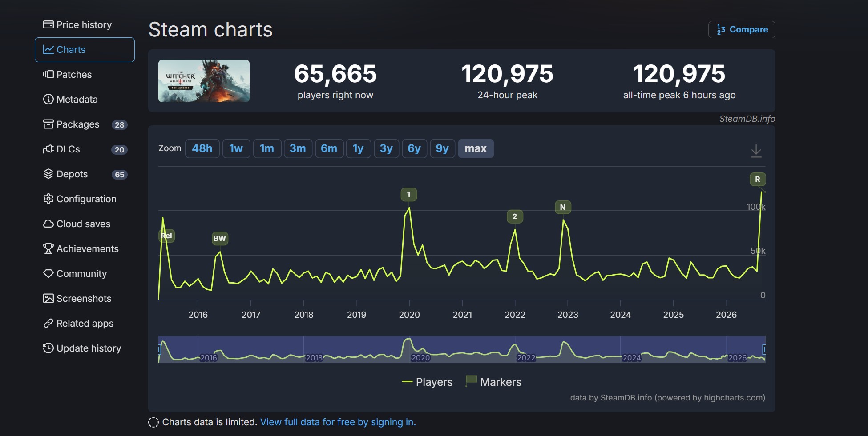Click the Compare numbered-list icon
This screenshot has height=436, width=868.
pyautogui.click(x=721, y=29)
